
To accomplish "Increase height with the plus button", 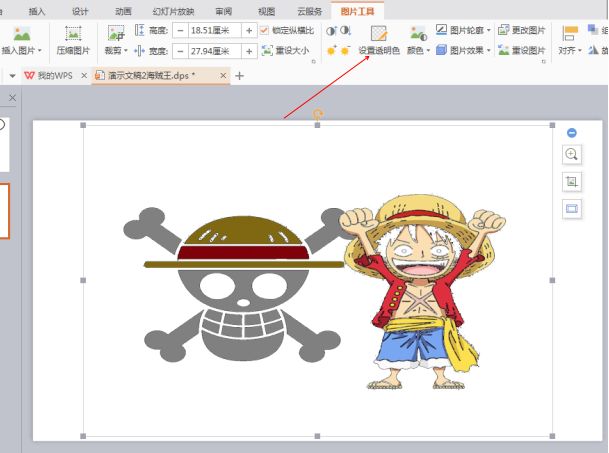I will [249, 30].
